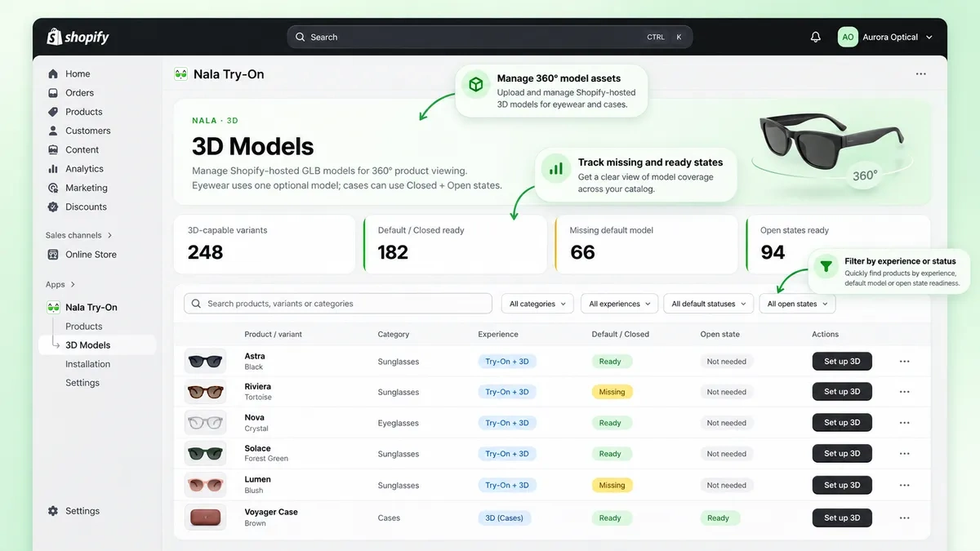Viewport: 980px width, 551px height.
Task: Open the Nala Try-On page options menu
Action: pos(921,74)
